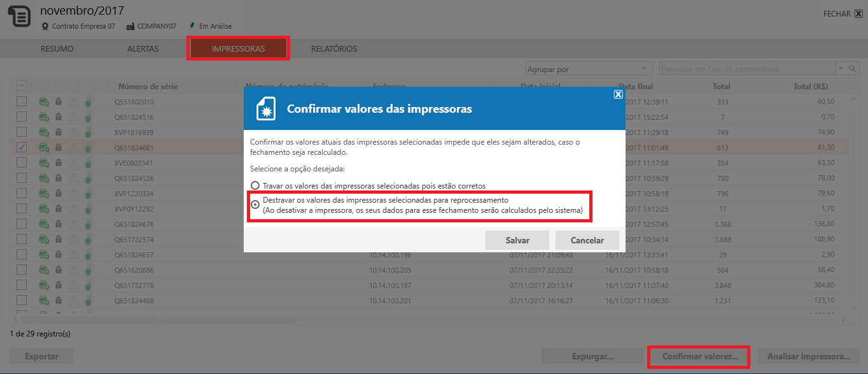The width and height of the screenshot is (868, 374).
Task: Click the lock icon in row Q651824676
Action: tap(59, 224)
